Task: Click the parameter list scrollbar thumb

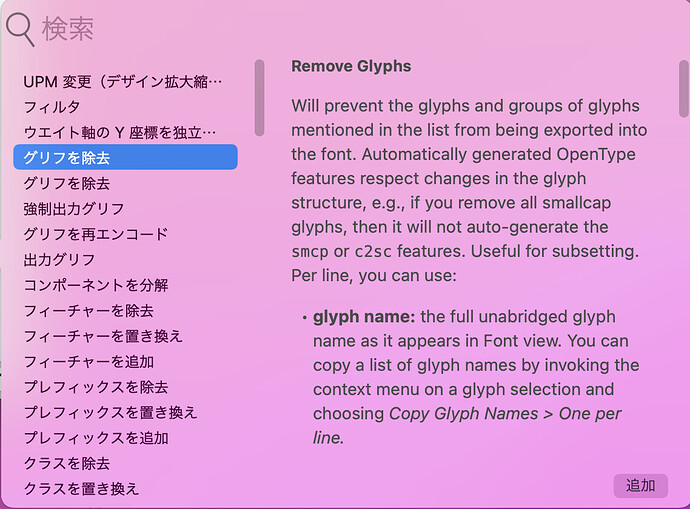Action: (x=259, y=98)
